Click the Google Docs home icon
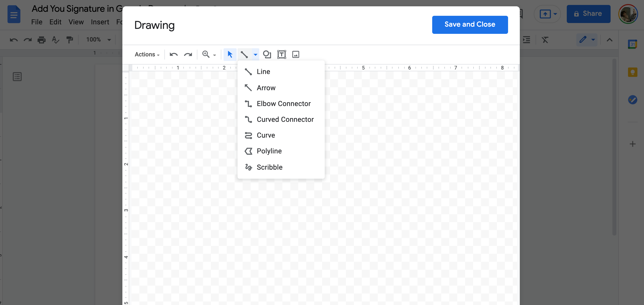 pyautogui.click(x=14, y=14)
